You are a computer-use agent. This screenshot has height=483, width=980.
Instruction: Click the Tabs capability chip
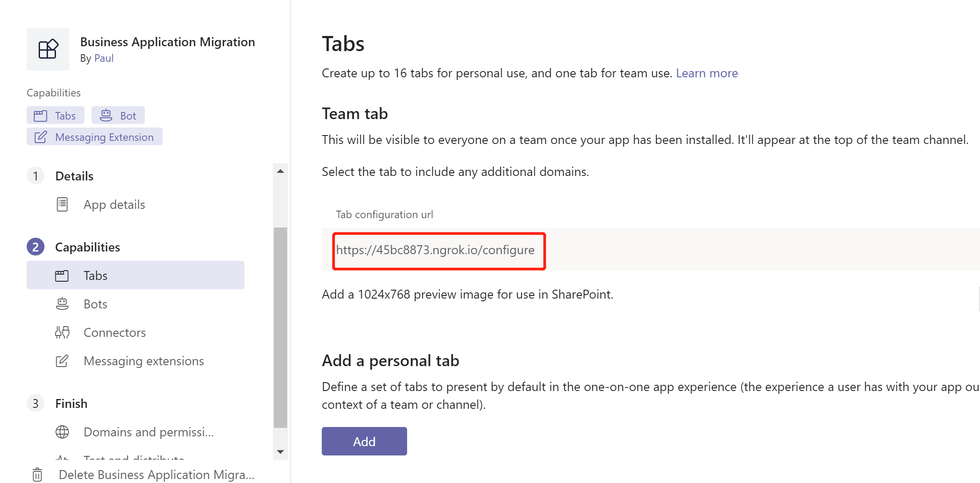[x=56, y=116]
